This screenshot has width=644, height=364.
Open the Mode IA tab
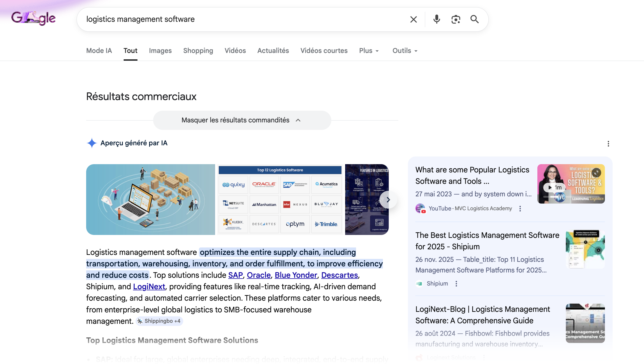(99, 51)
